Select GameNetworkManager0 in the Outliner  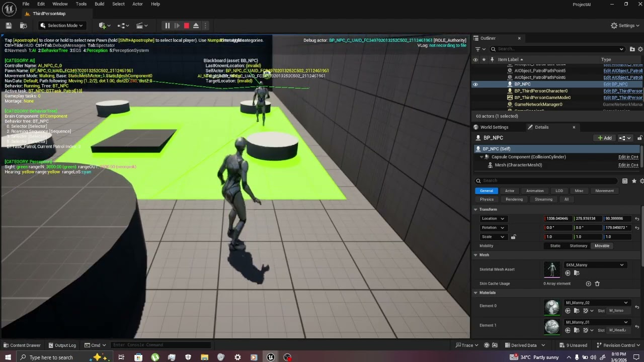coord(538,105)
